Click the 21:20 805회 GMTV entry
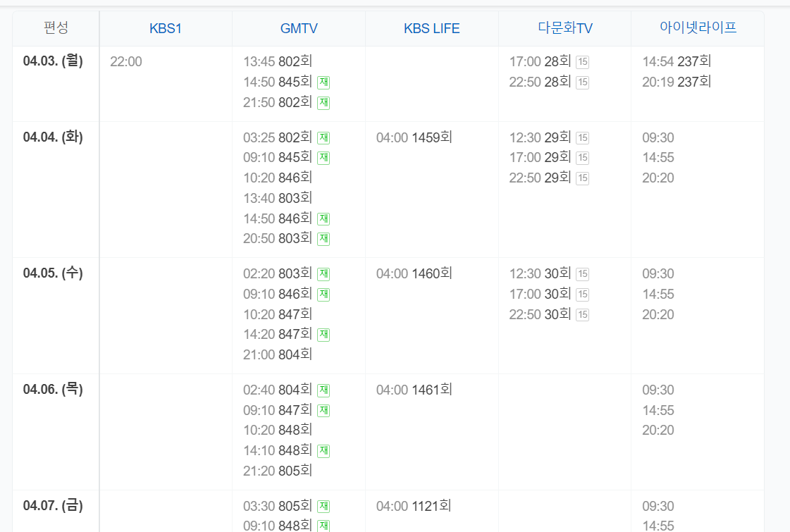This screenshot has height=532, width=790. (278, 471)
